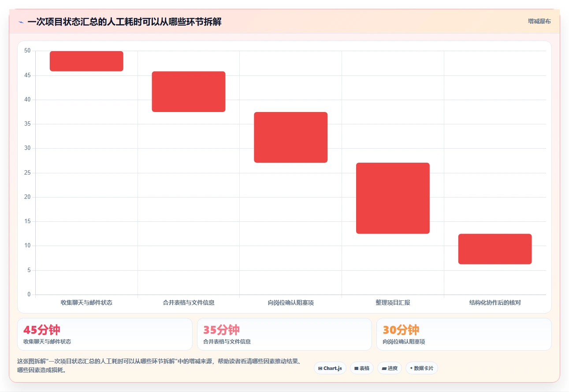Click the y-axis value 0

[x=29, y=295]
